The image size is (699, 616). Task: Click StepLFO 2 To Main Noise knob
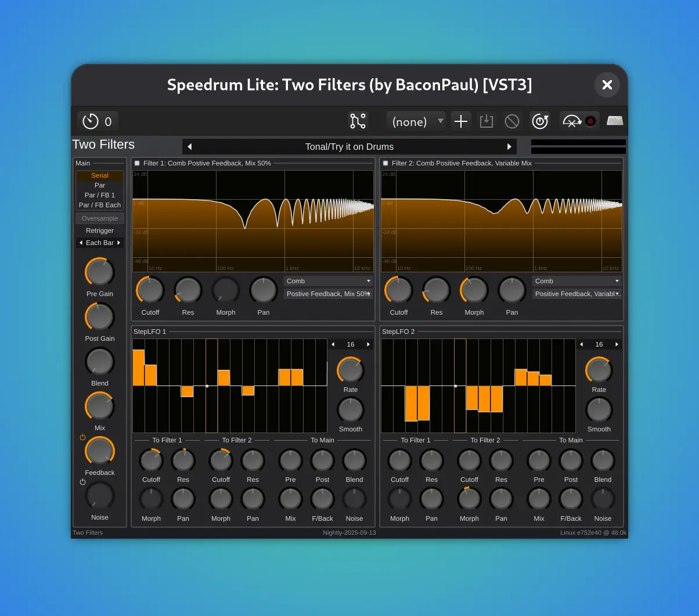(603, 499)
